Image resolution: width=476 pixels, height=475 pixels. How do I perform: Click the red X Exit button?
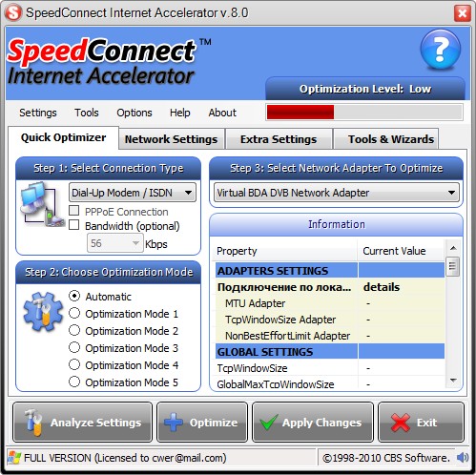point(421,423)
